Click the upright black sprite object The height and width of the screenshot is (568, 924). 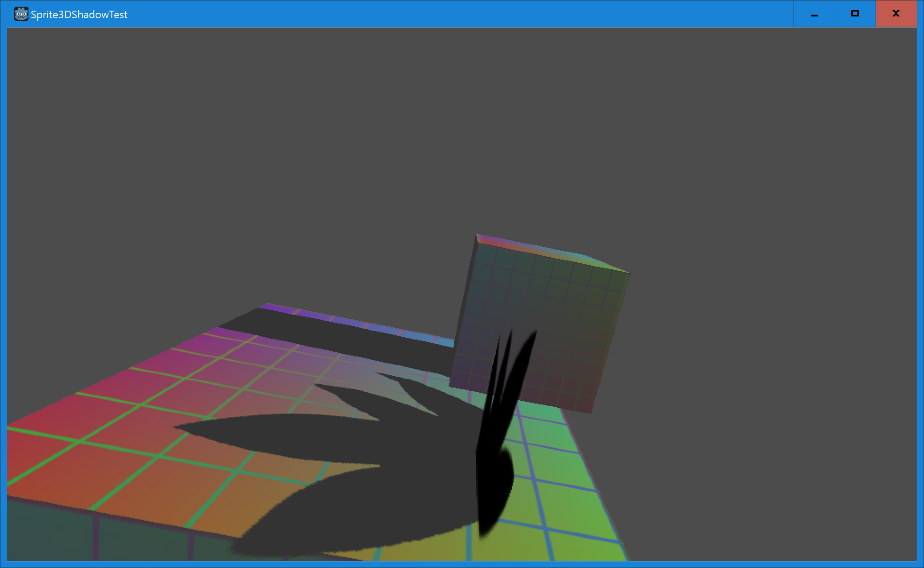coord(493,467)
